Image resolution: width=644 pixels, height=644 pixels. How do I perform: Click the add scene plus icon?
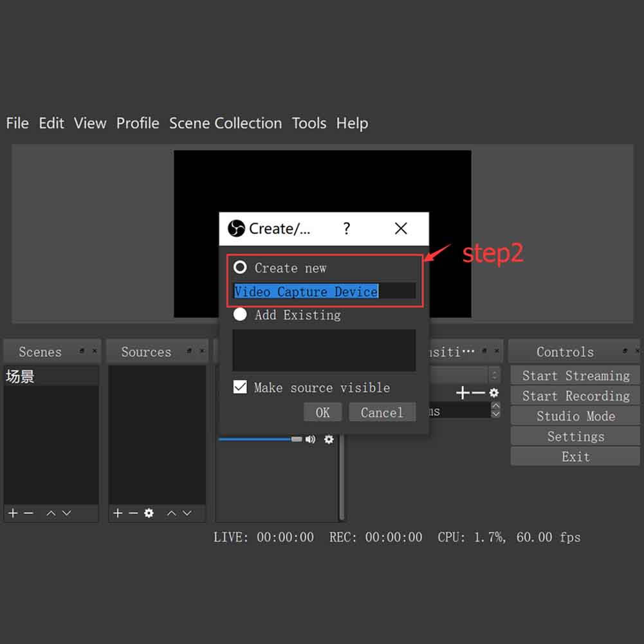pyautogui.click(x=12, y=513)
